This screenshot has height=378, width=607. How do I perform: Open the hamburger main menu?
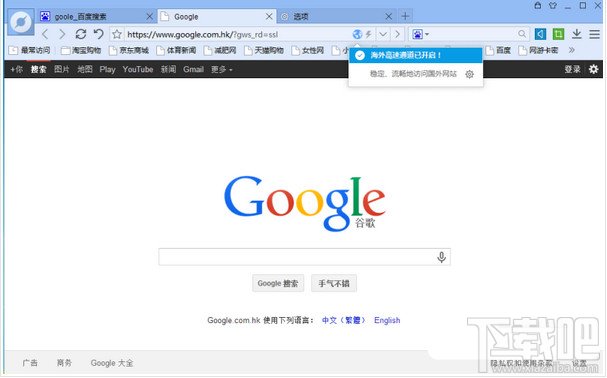[x=595, y=34]
